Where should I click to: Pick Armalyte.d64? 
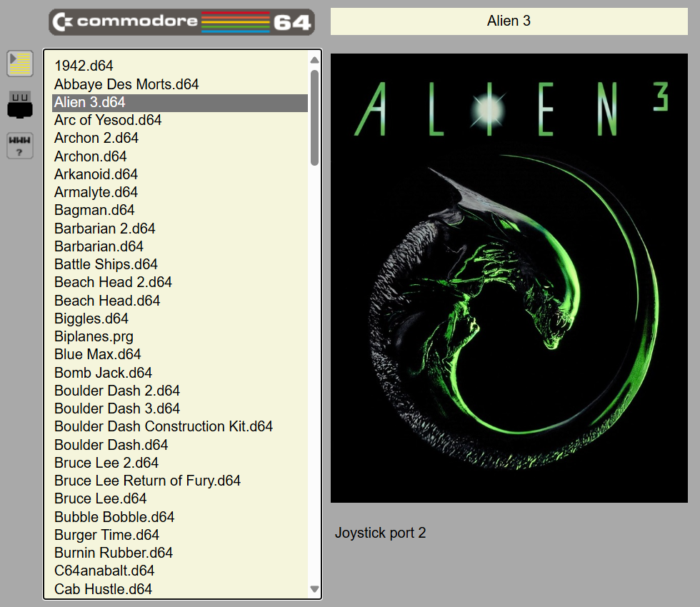pyautogui.click(x=180, y=192)
